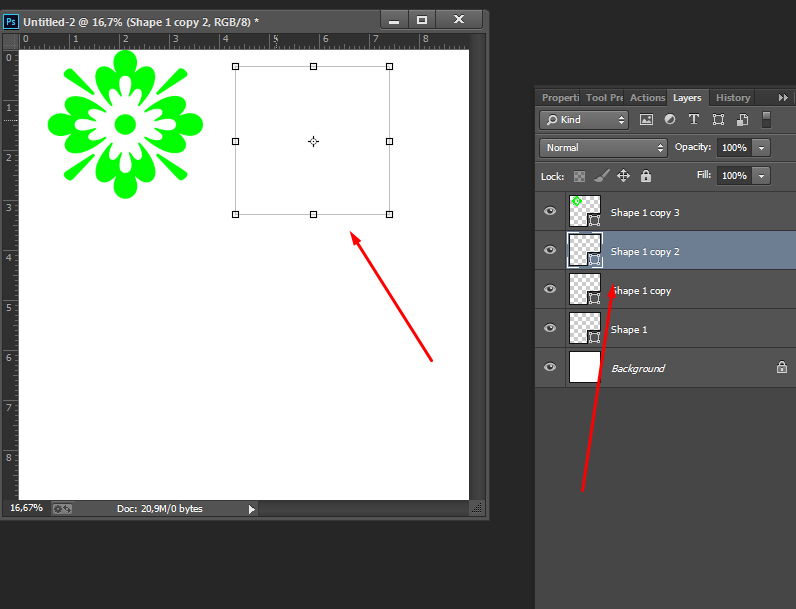The width and height of the screenshot is (796, 609).
Task: Click the Opacity label
Action: 692,147
